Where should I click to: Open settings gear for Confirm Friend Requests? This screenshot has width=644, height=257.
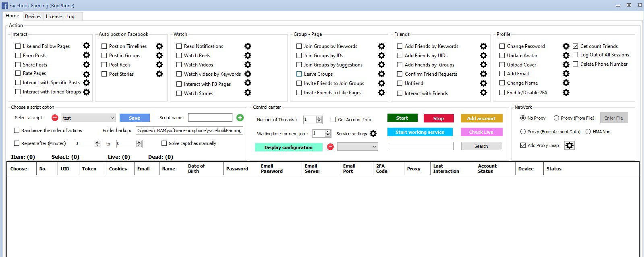[483, 74]
